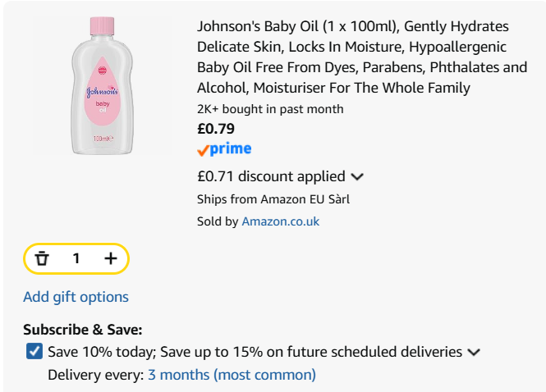Open the Johnson's Baby Oil bottle image

point(102,84)
